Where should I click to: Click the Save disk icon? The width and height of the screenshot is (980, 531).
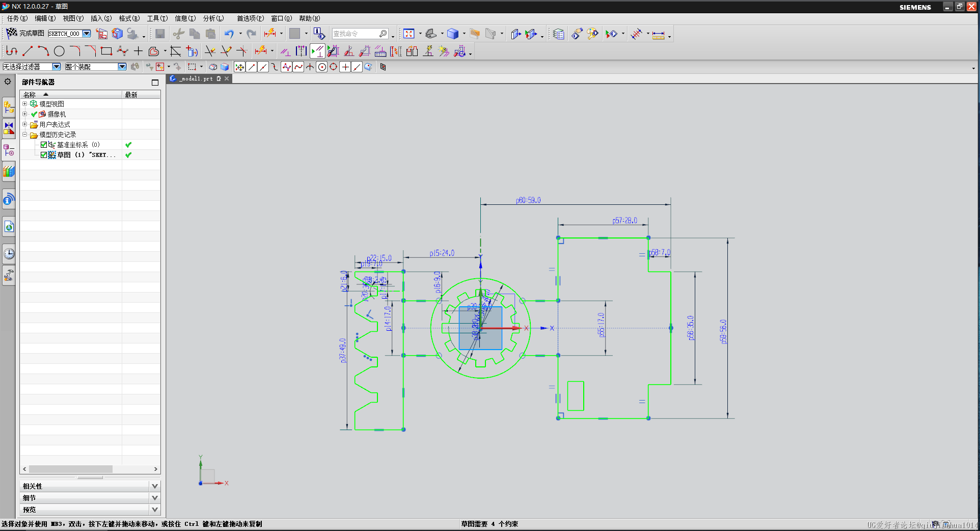(x=160, y=34)
